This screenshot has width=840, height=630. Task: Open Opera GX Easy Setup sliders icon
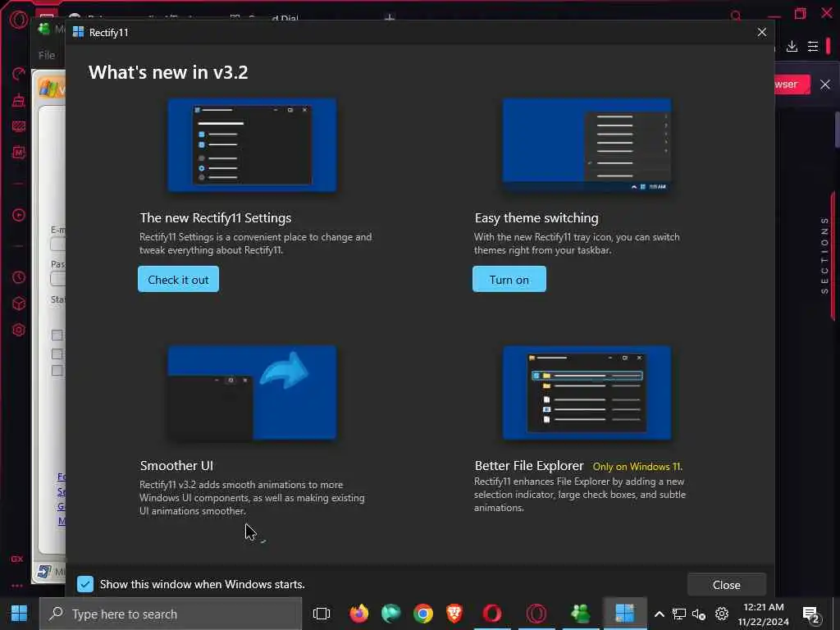pyautogui.click(x=813, y=47)
